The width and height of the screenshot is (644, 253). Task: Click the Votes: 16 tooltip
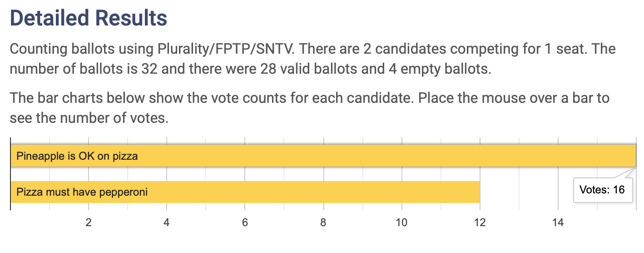pyautogui.click(x=603, y=190)
